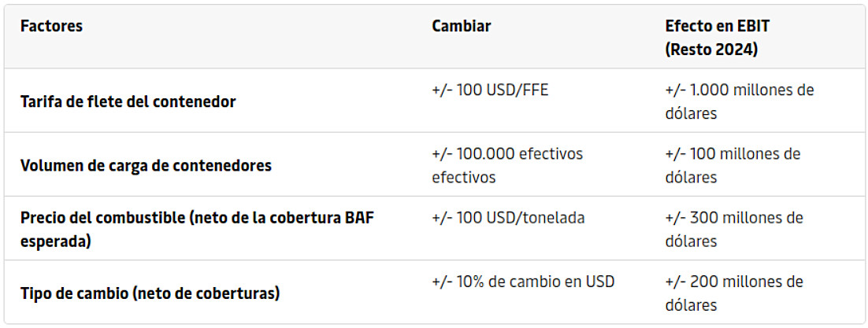Click the word 'esperada' under Precio del combustible
Viewport: 868px width, 328px height.
coord(55,241)
